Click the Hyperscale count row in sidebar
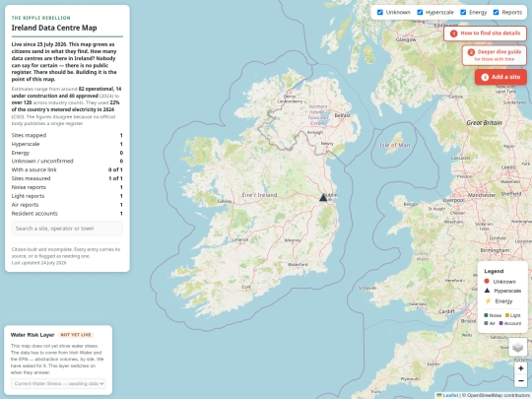The height and width of the screenshot is (399, 532). (x=67, y=144)
